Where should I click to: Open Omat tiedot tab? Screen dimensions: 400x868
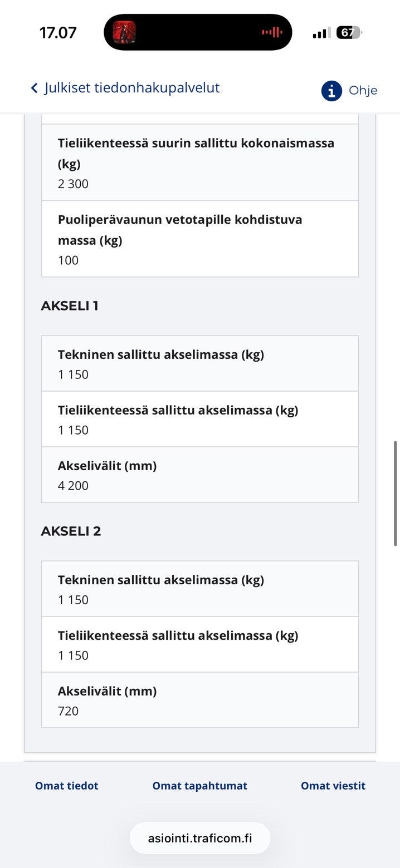66,786
